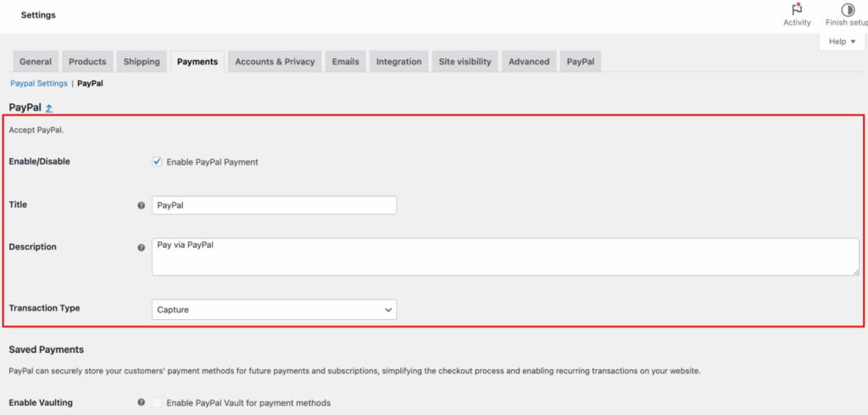Click the Finish setup progress icon
Image resolution: width=868 pixels, height=415 pixels.
tap(848, 9)
